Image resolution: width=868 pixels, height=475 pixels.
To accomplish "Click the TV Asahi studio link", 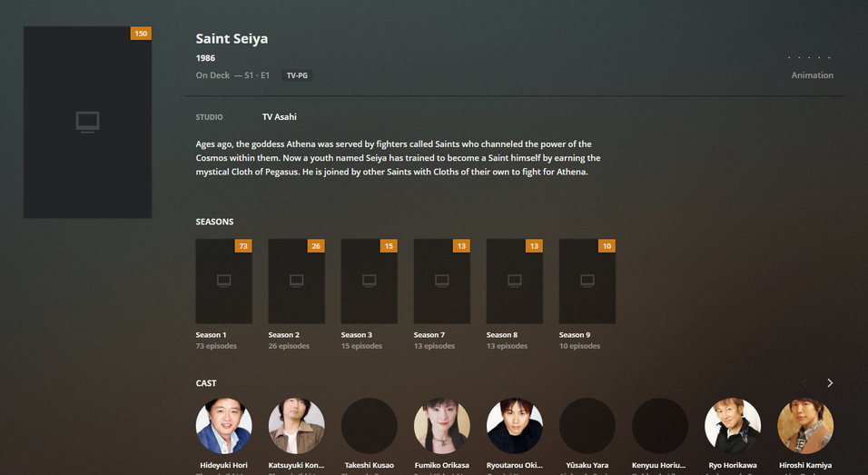I will [280, 117].
